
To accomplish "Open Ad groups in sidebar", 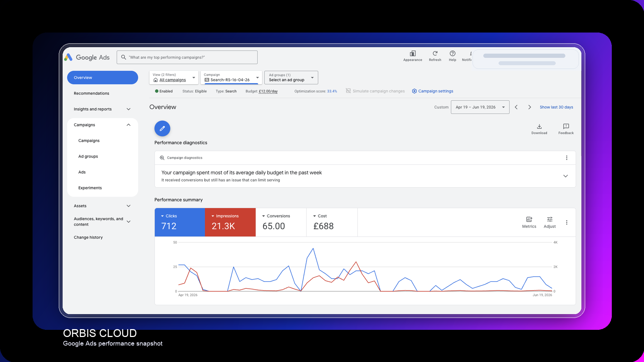I will tap(88, 156).
